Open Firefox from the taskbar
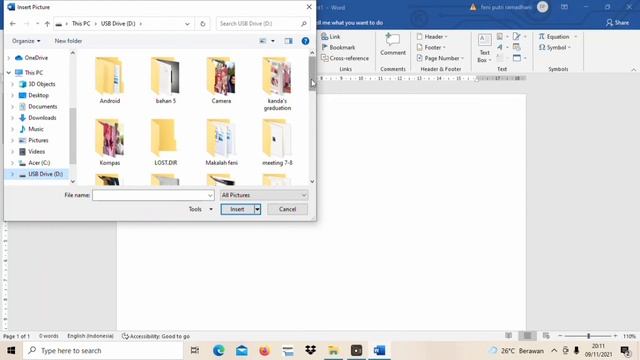The image size is (640, 360). (x=264, y=350)
